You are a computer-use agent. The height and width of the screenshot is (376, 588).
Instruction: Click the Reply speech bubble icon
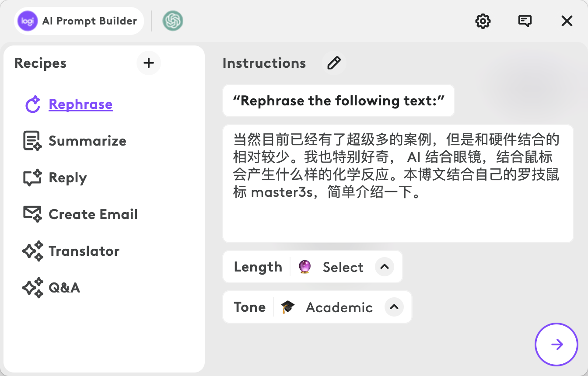click(32, 178)
